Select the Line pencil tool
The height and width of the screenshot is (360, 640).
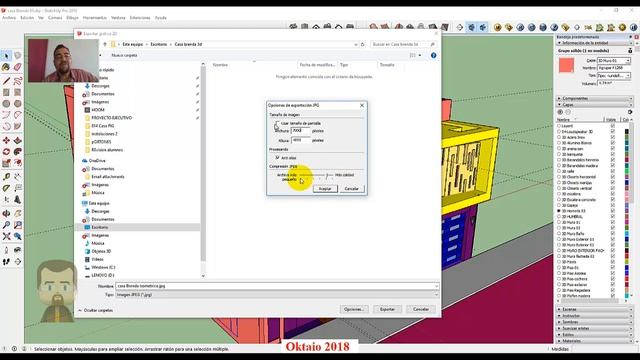click(6, 81)
